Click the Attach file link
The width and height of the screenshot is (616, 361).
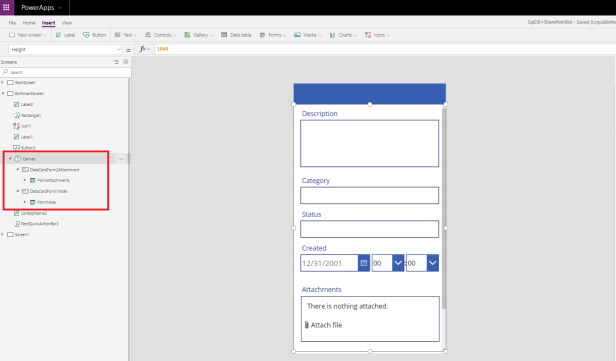point(323,325)
